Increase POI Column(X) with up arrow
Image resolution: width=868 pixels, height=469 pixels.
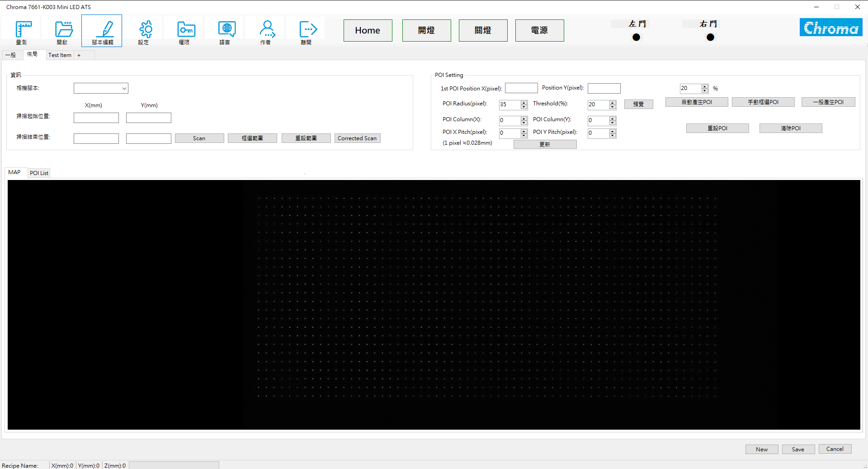pos(524,118)
